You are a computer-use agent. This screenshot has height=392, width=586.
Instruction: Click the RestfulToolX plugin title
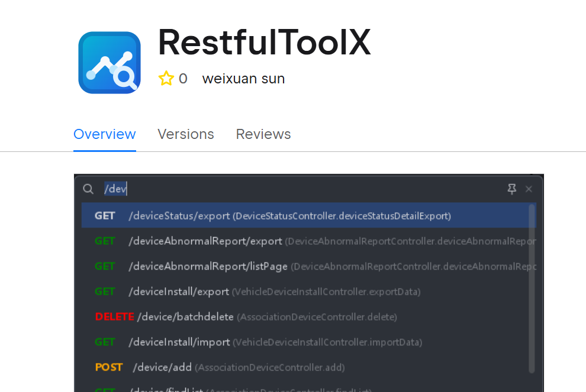[x=265, y=42]
